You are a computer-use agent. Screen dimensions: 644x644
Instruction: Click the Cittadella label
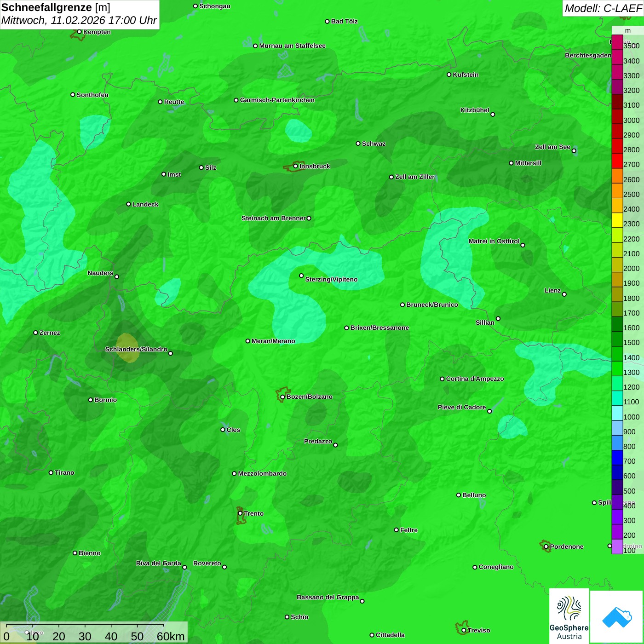[x=390, y=635]
